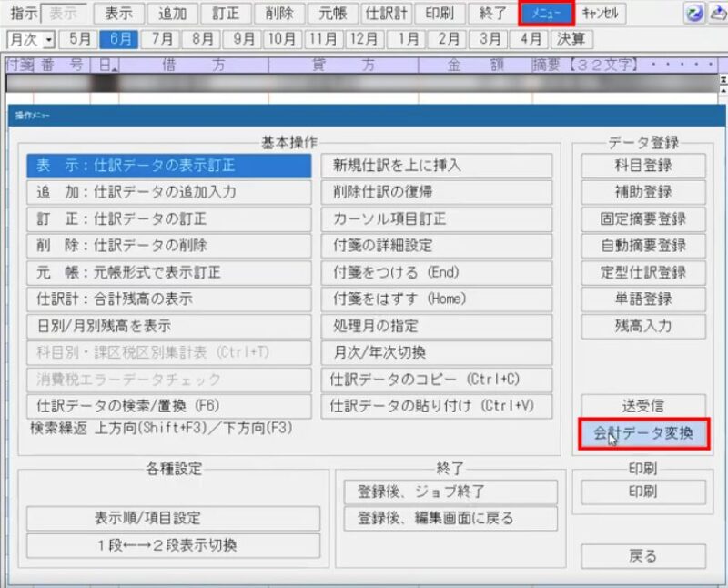Click the 印刷 toolbar button
The image size is (728, 588).
click(439, 13)
